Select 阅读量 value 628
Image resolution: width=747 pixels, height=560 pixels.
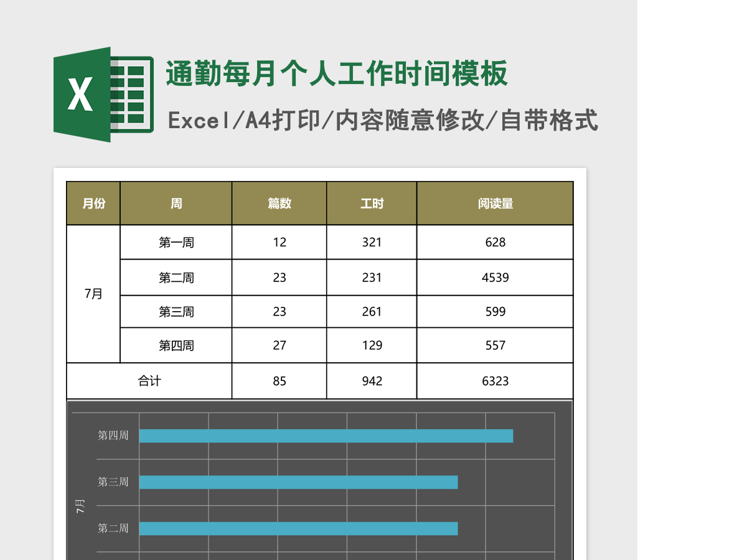pyautogui.click(x=495, y=243)
